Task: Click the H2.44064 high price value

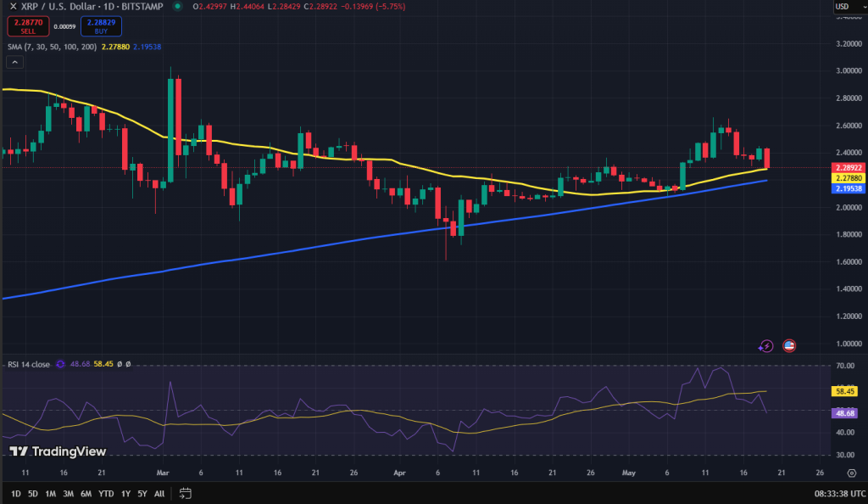Action: point(247,7)
